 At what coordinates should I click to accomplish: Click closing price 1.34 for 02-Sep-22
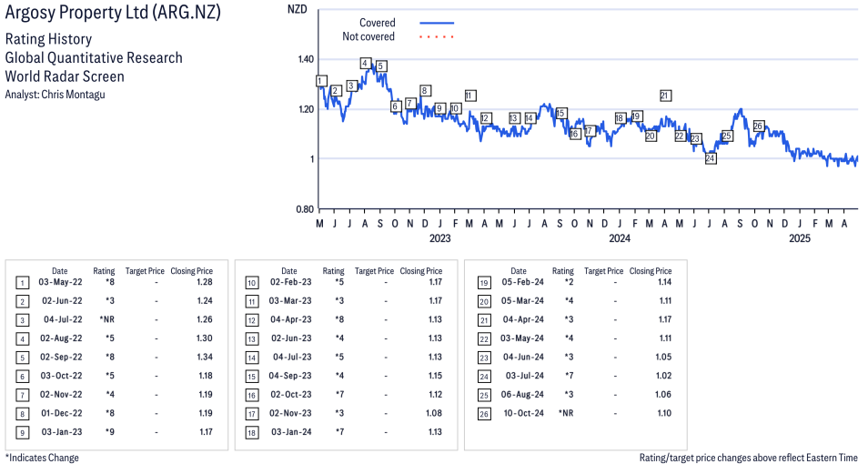205,358
